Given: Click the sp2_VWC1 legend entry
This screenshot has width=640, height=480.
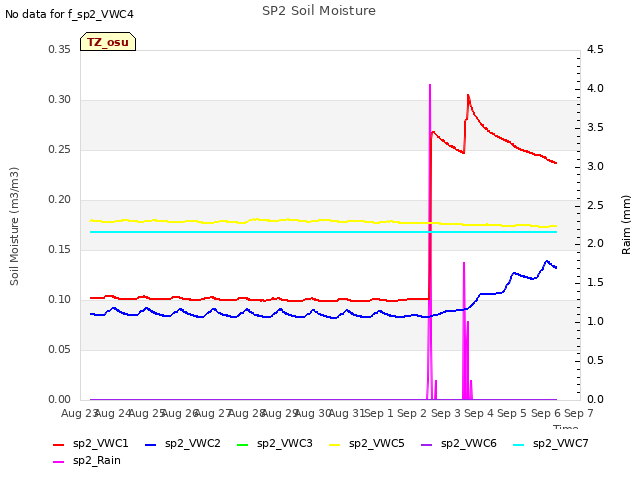Looking at the screenshot, I should coord(91,444).
